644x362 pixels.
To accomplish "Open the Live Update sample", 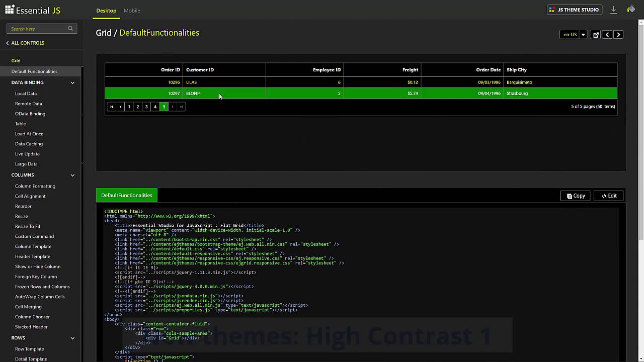I will point(27,154).
